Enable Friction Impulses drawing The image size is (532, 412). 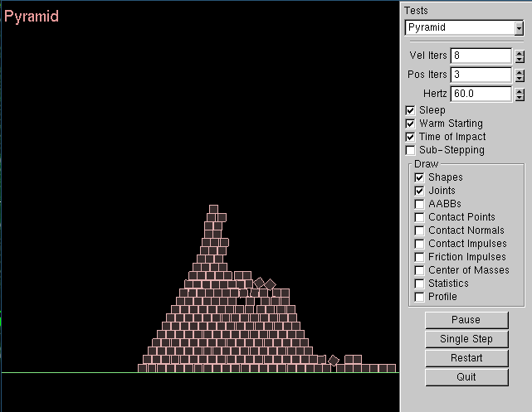419,257
